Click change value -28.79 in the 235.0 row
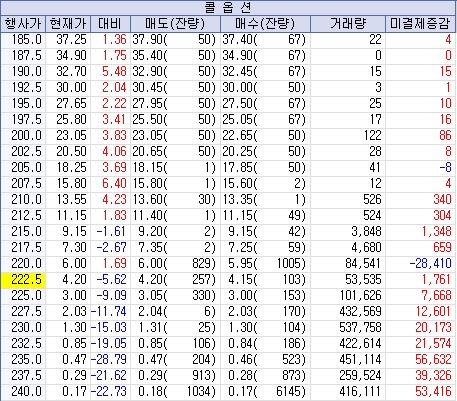The width and height of the screenshot is (457, 401). (x=109, y=359)
